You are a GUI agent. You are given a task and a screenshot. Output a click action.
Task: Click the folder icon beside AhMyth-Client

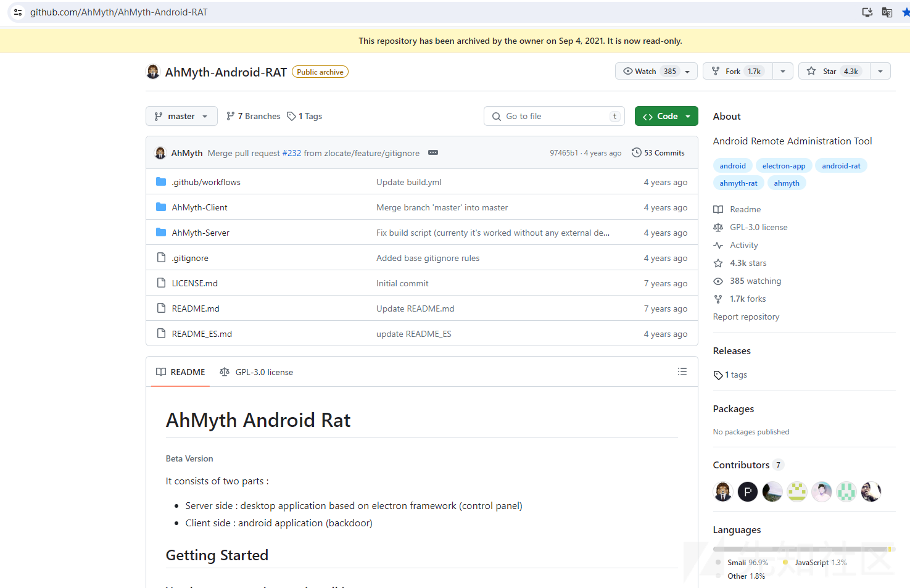(161, 207)
